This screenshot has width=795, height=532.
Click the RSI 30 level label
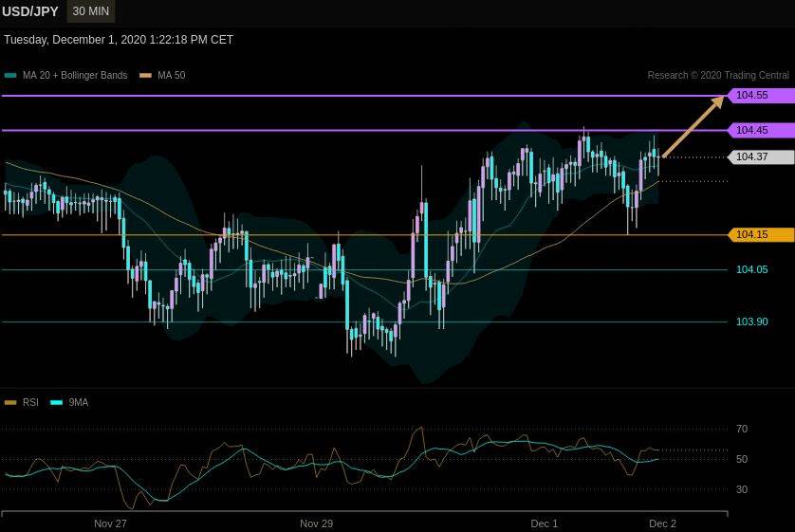(742, 489)
